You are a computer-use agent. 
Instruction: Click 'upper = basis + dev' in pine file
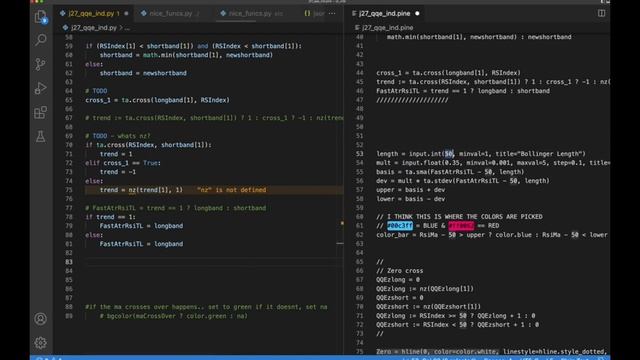[x=411, y=190]
